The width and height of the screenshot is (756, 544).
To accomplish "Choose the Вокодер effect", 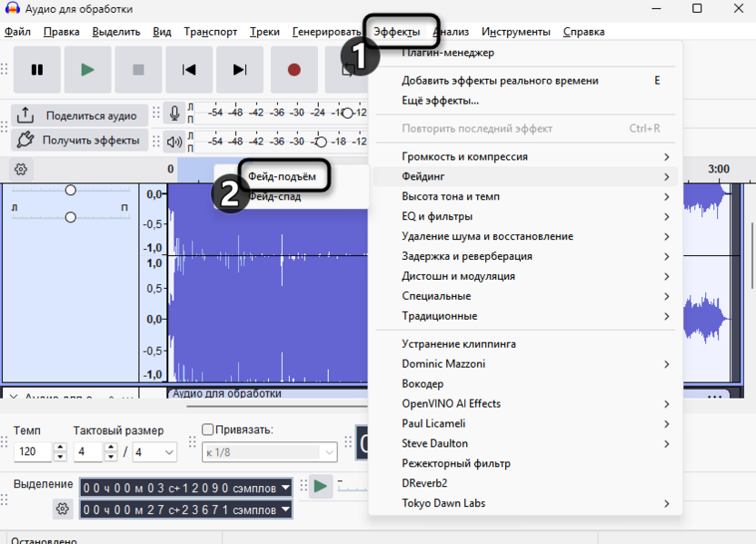I will (x=525, y=384).
